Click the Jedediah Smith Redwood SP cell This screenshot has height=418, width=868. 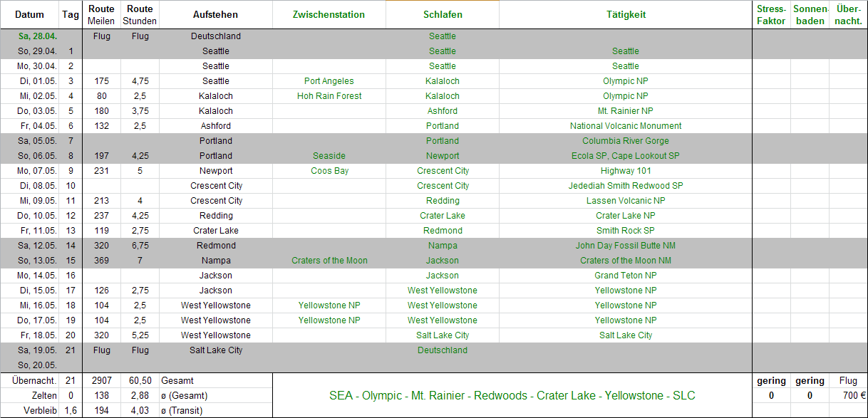pos(626,186)
